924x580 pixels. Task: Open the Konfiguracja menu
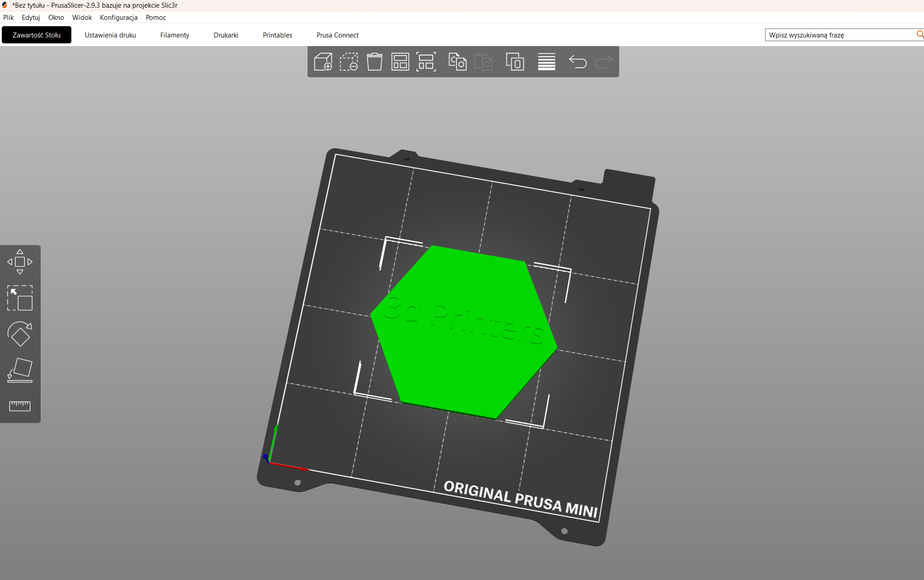[119, 17]
